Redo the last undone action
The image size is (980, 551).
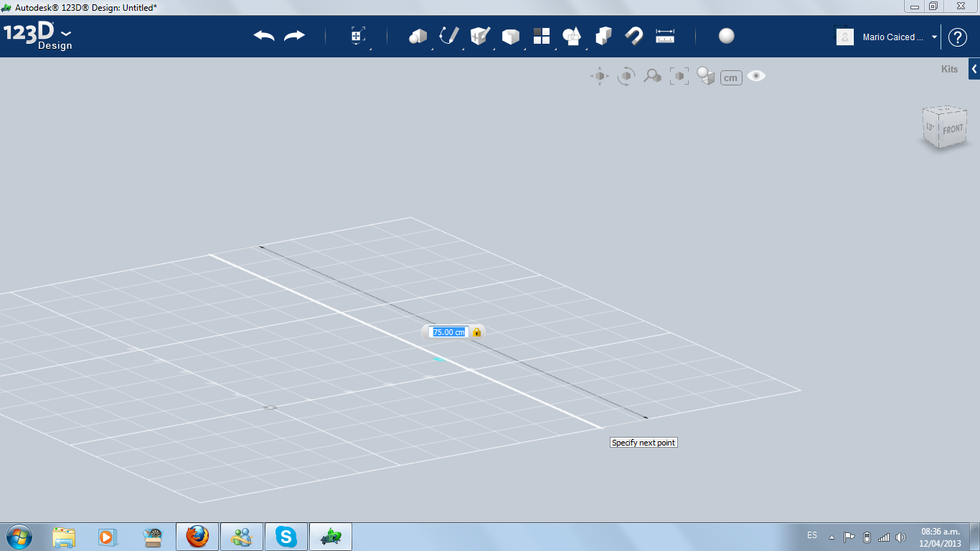294,36
